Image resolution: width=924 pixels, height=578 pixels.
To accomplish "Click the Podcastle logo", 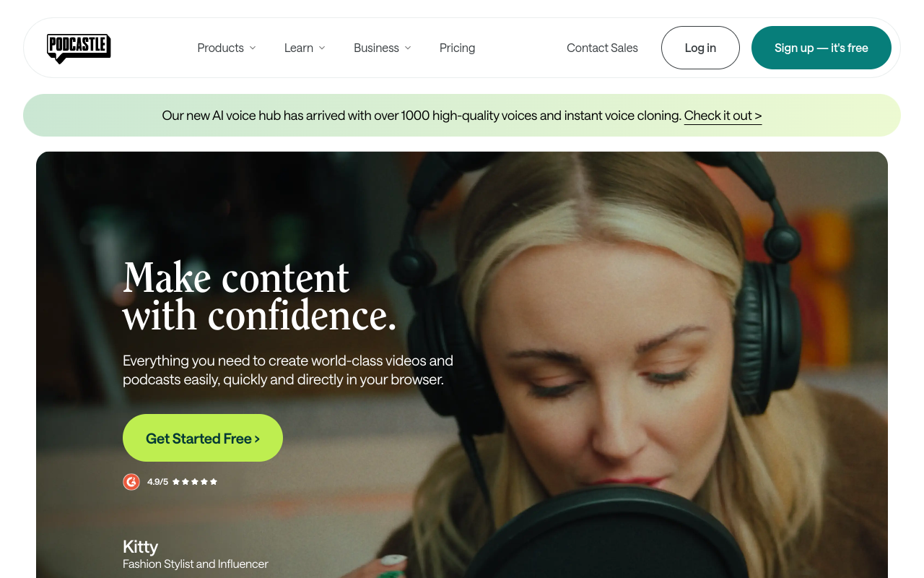I will point(79,48).
